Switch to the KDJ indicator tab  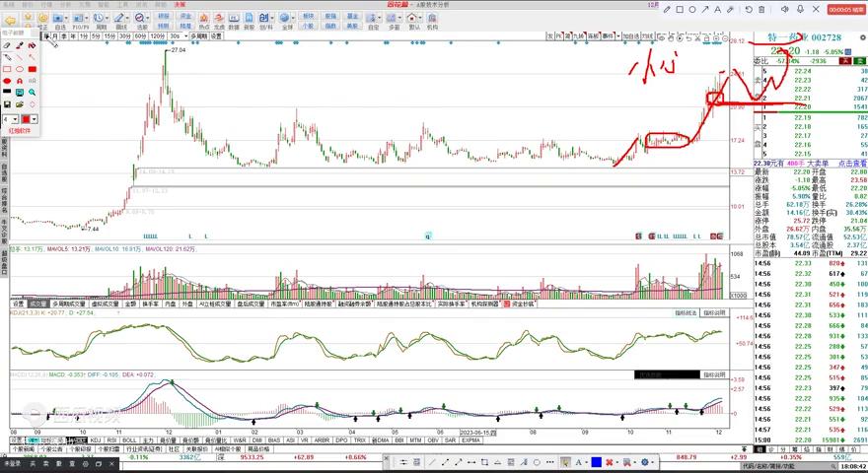(96, 440)
